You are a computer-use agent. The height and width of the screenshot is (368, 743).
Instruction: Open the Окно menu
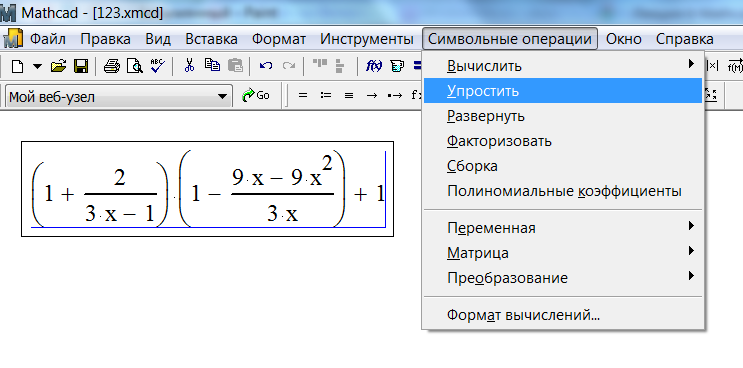tap(624, 39)
